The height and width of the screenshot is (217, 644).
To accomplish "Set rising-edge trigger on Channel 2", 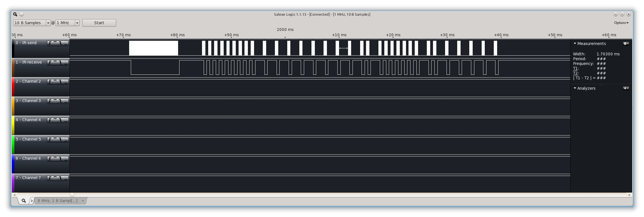I will pos(50,82).
